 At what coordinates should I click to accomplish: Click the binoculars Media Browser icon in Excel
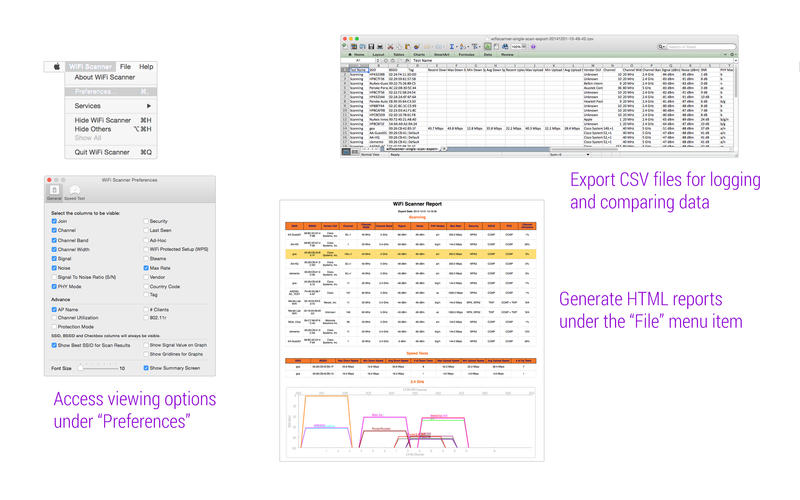tap(505, 46)
